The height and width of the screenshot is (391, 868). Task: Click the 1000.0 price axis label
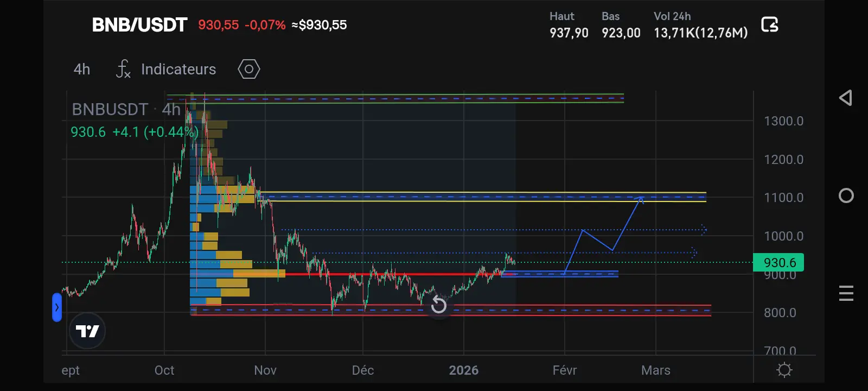783,236
